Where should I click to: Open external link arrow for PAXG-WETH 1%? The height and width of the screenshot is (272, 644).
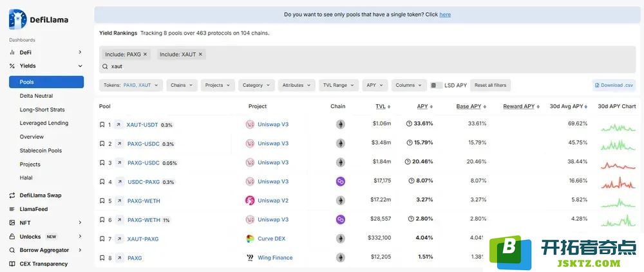coord(119,220)
